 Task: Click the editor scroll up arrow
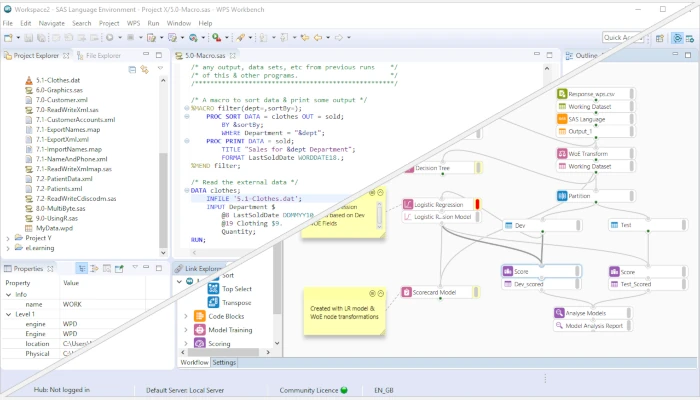(x=547, y=68)
